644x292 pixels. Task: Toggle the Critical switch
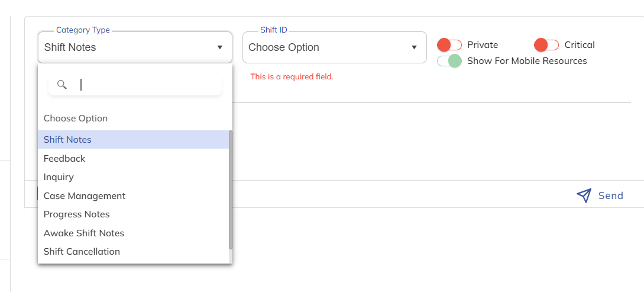tap(546, 45)
